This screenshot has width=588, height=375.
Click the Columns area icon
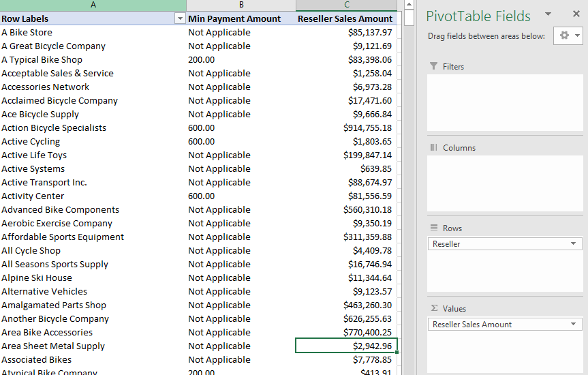click(433, 147)
